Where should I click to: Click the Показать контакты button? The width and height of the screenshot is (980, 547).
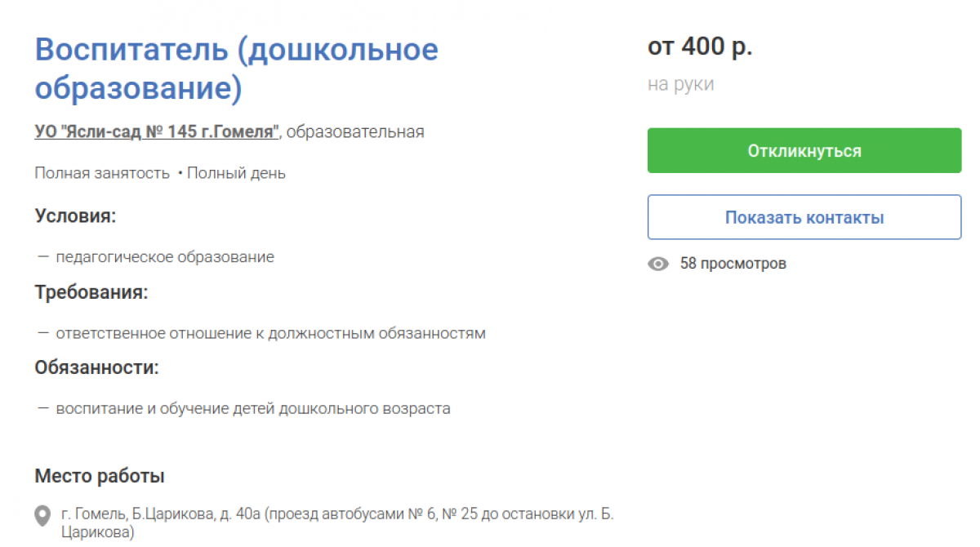804,217
